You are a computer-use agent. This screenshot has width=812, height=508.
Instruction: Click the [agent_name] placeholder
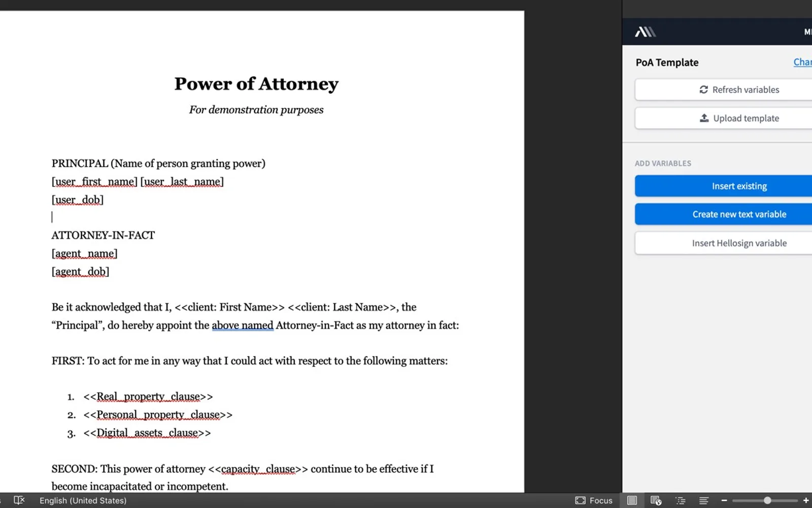(x=84, y=253)
